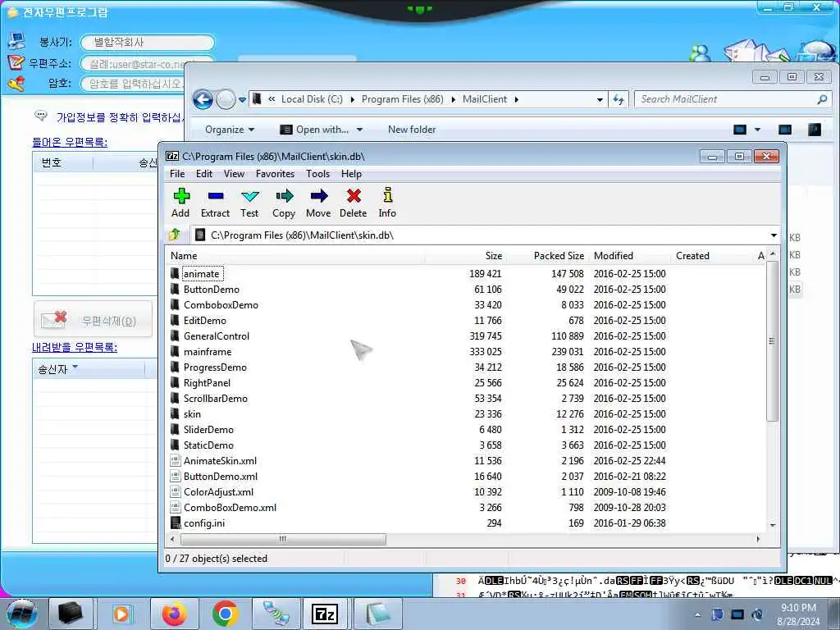The width and height of the screenshot is (840, 630).
Task: Open the View menu
Action: pyautogui.click(x=234, y=174)
